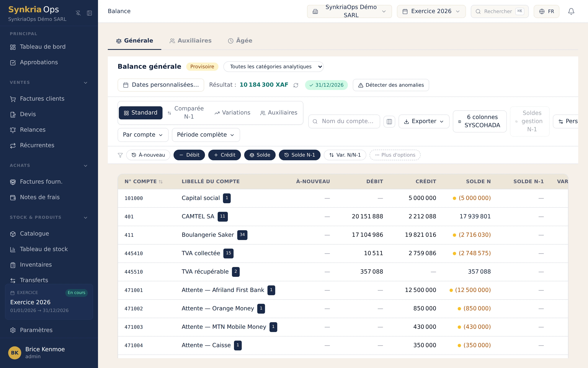Viewport: 588px width, 368px height.
Task: Focus the Rechercher search box
Action: click(500, 11)
